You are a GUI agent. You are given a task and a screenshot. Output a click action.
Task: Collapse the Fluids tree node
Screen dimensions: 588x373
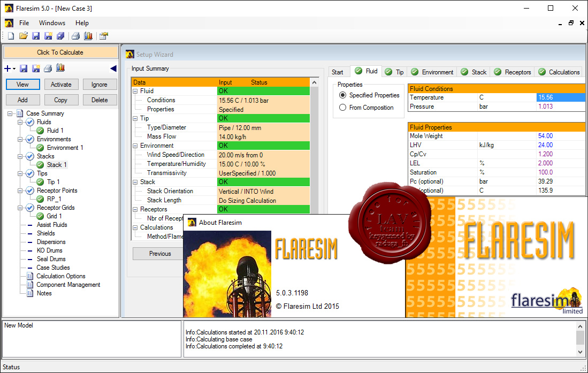tap(20, 122)
